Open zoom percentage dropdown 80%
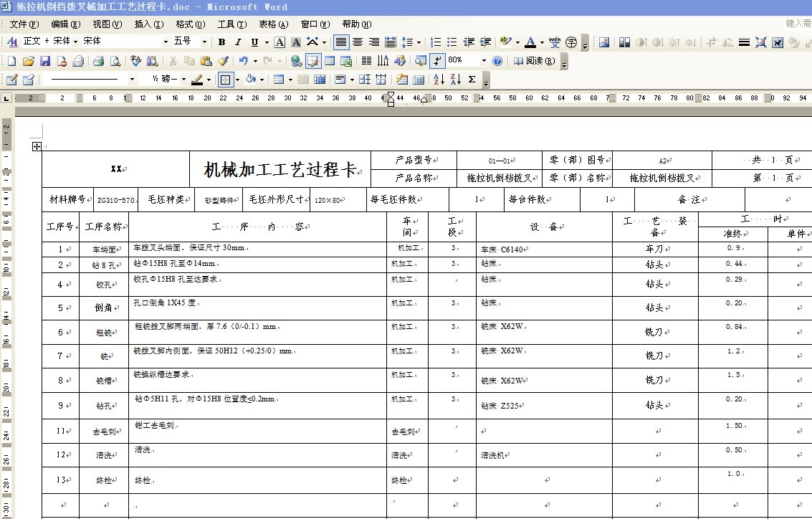 pos(484,61)
